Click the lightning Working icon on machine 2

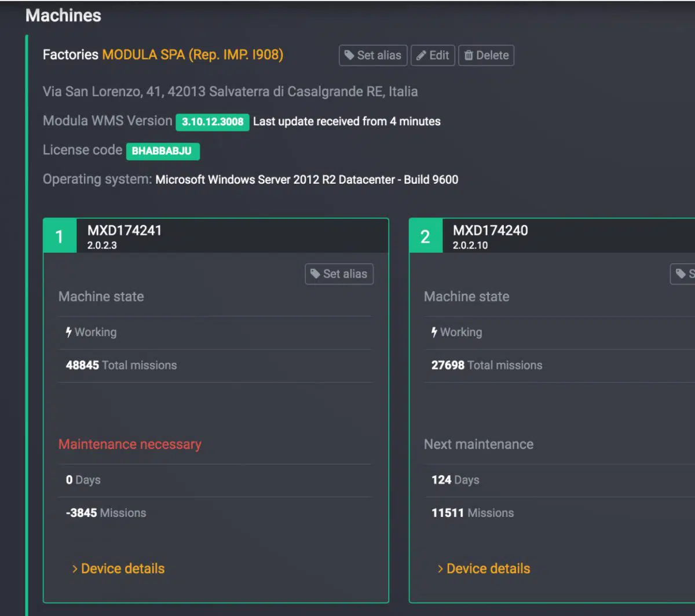pos(434,333)
